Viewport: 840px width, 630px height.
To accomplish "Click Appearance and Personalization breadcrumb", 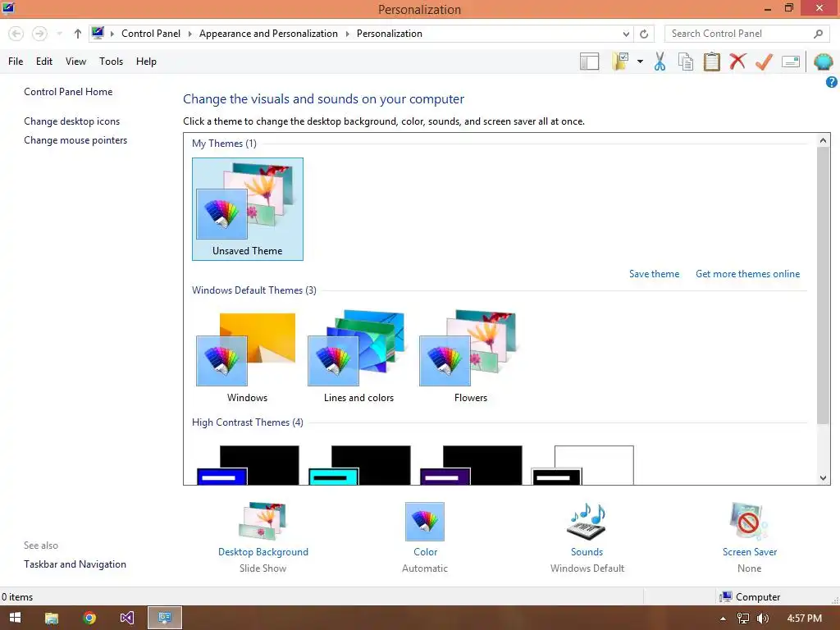I will pos(268,34).
